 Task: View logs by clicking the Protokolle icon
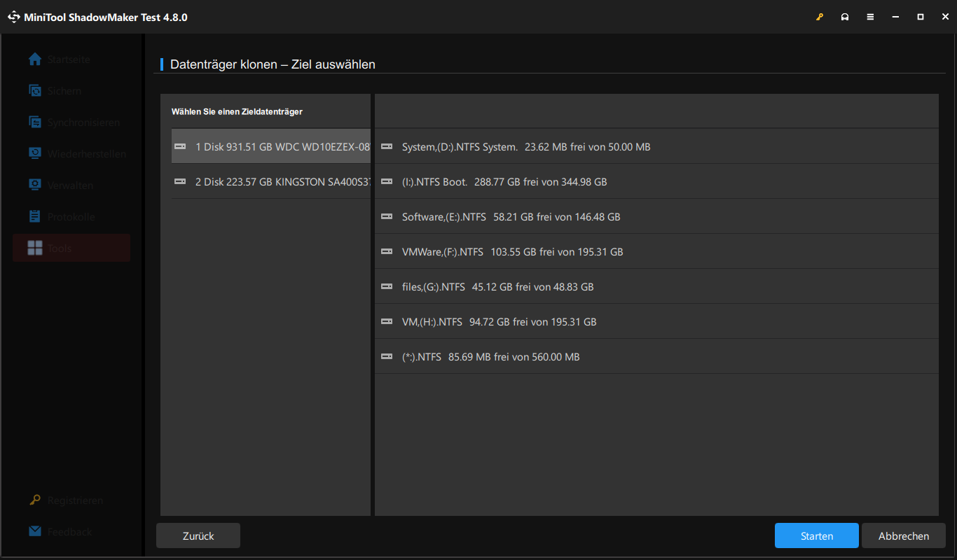click(35, 216)
